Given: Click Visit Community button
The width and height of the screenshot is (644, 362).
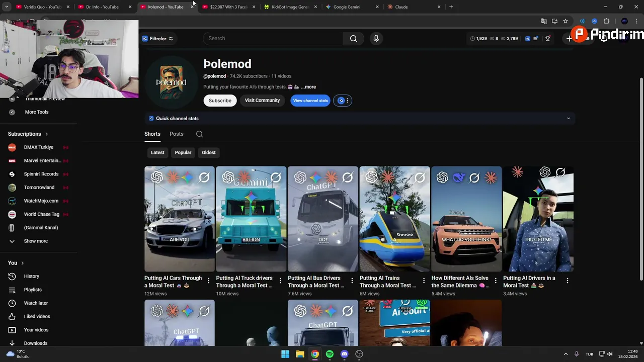Looking at the screenshot, I should click(x=262, y=101).
